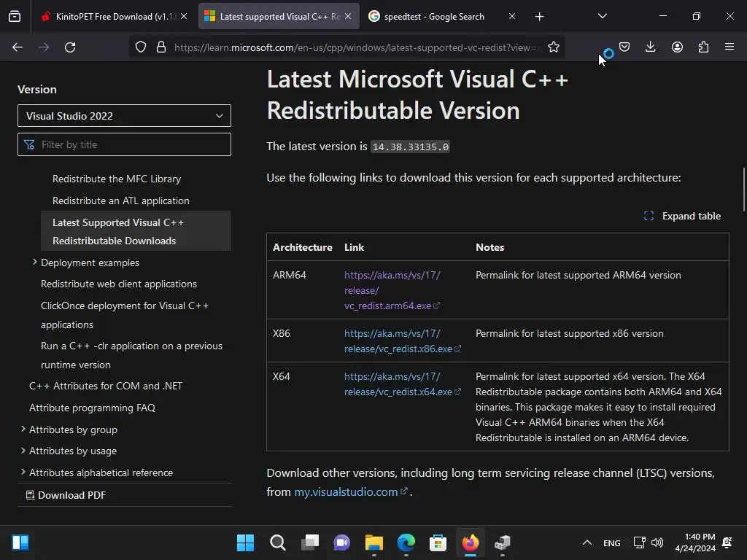747x560 pixels.
Task: Save page to Pocket
Action: pyautogui.click(x=624, y=47)
